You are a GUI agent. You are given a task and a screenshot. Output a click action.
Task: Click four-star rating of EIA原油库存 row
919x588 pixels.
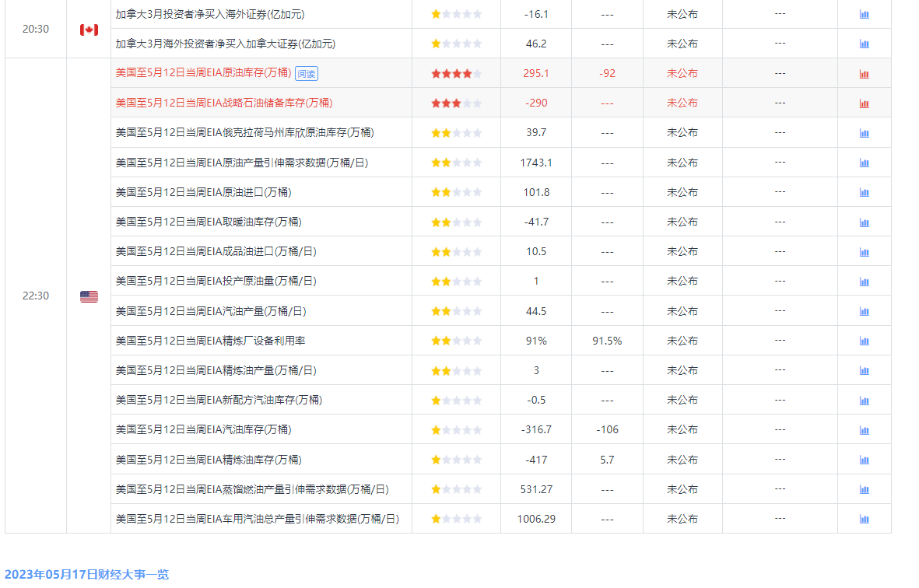coord(456,74)
